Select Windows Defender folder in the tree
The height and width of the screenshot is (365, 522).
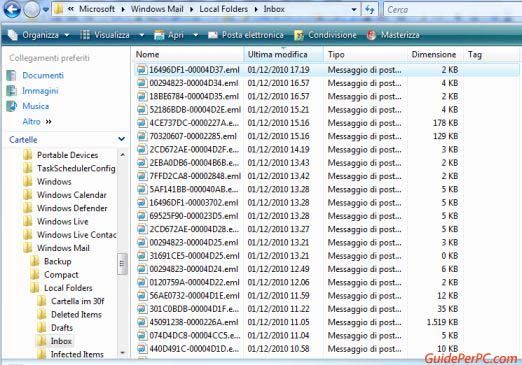(72, 208)
